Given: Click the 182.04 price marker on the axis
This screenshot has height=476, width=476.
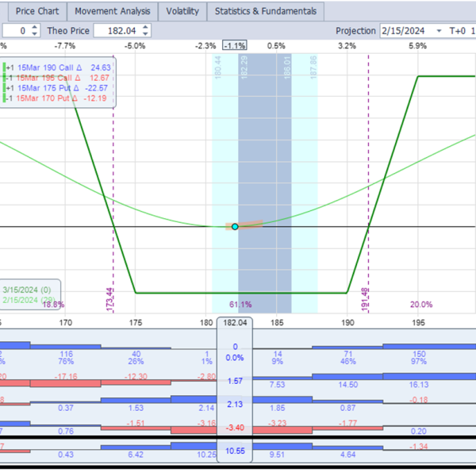Looking at the screenshot, I should coord(236,323).
